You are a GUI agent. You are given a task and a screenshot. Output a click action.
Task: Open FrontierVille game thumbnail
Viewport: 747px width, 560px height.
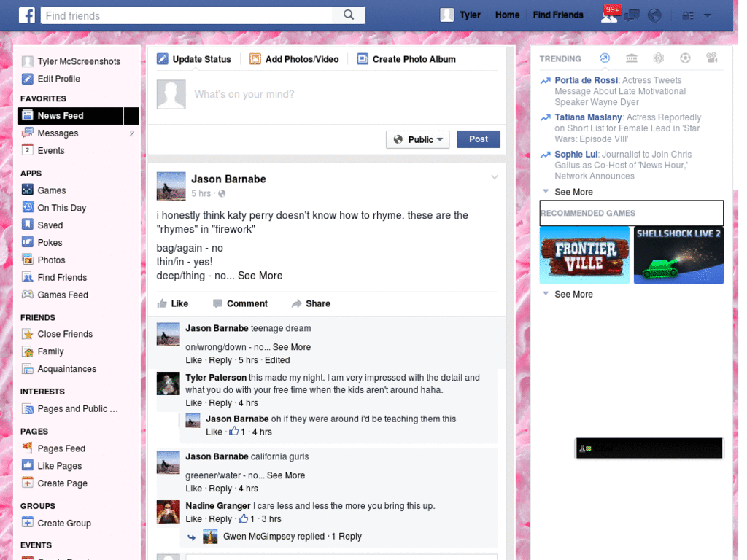click(584, 255)
